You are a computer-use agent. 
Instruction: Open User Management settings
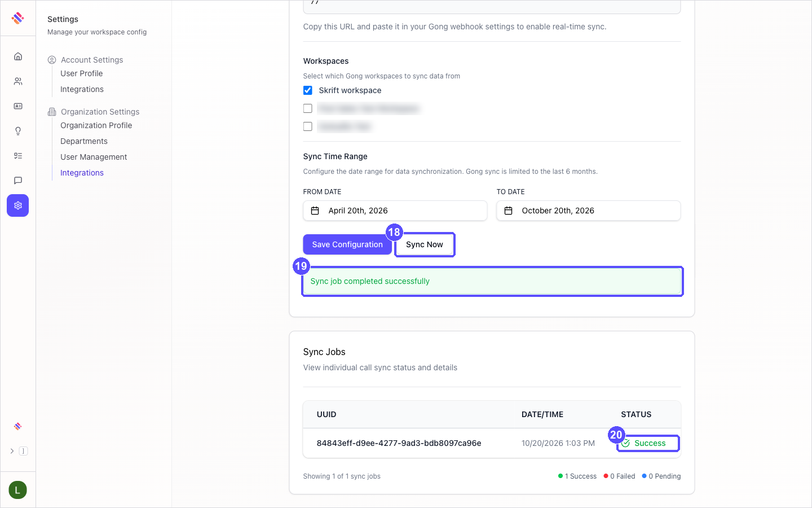click(94, 157)
